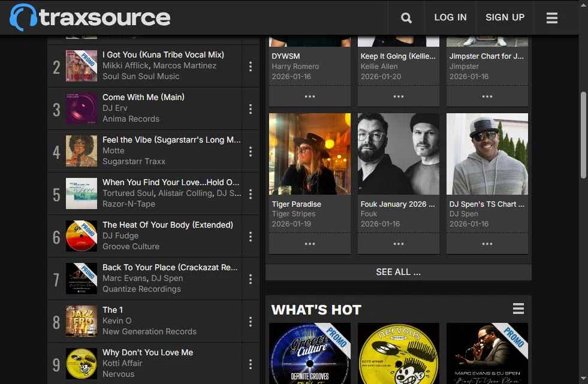588x384 pixels.
Task: Open options for Why Don't You Love Me
Action: tap(251, 364)
